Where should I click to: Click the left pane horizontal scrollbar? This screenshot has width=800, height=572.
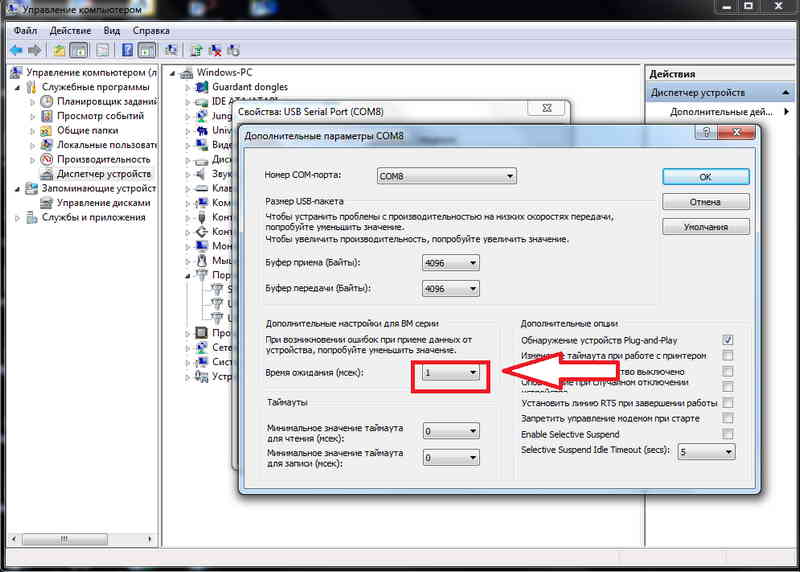coord(82,539)
